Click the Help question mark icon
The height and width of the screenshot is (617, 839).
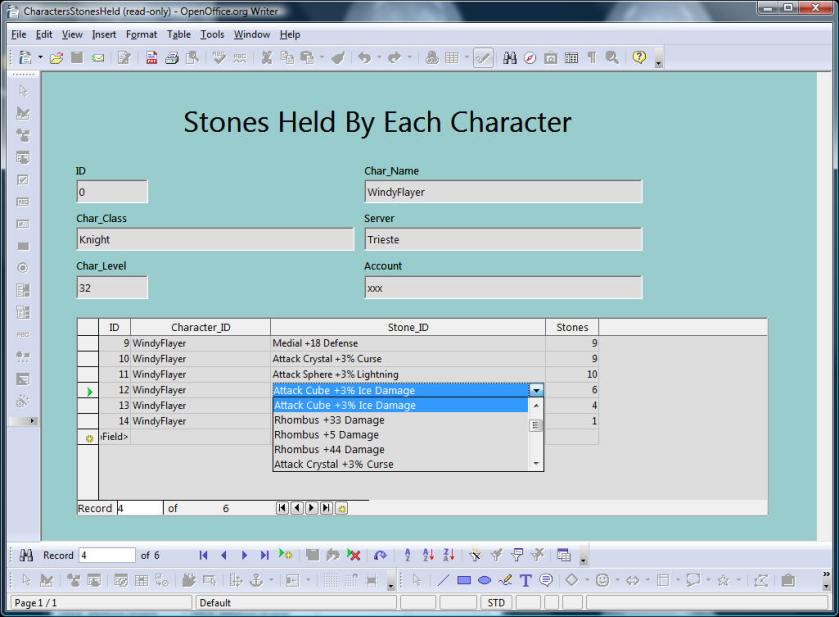coord(639,58)
